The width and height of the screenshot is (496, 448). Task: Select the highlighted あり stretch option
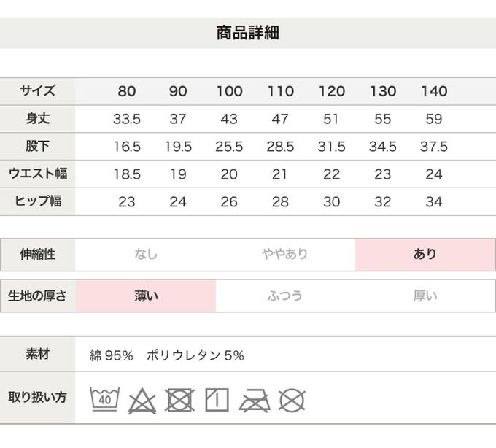click(x=425, y=255)
